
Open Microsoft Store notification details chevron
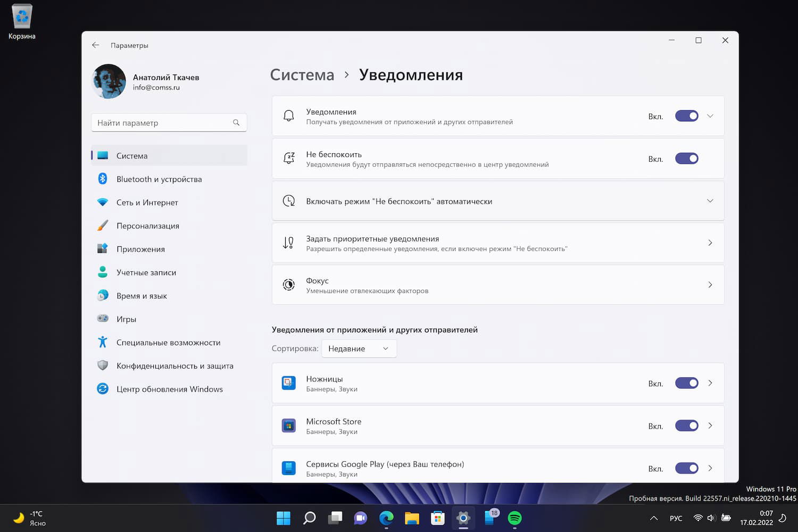[x=710, y=426]
